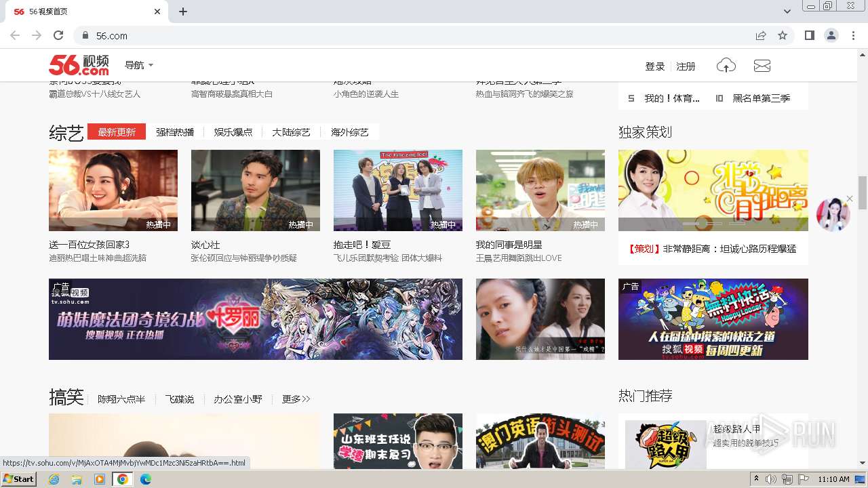Open the Chrome three-dot menu

click(x=853, y=35)
